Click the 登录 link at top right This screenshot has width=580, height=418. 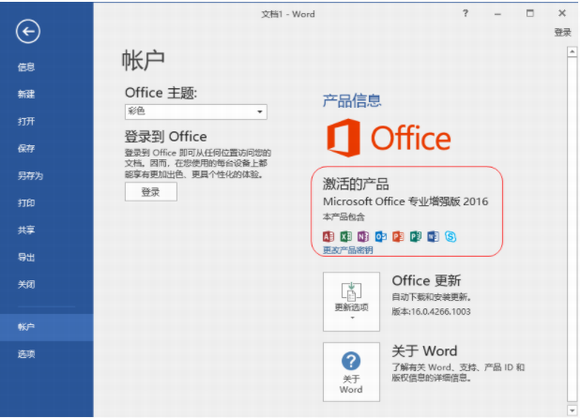(x=563, y=33)
